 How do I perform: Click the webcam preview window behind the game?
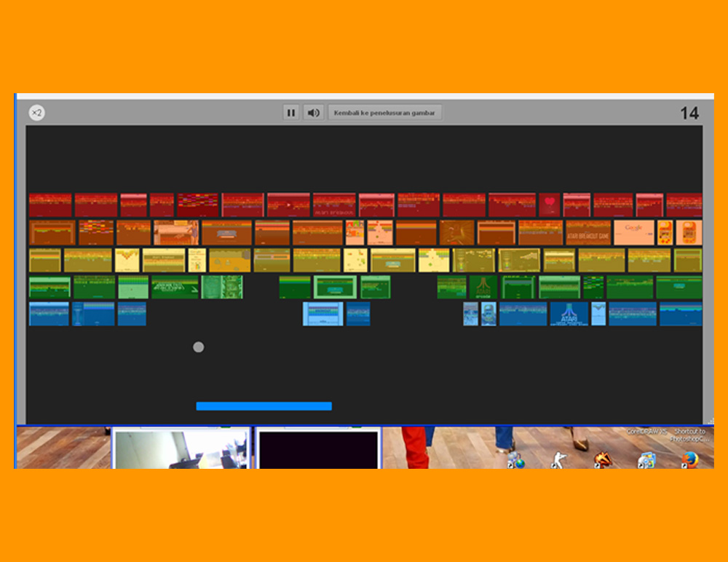181,448
